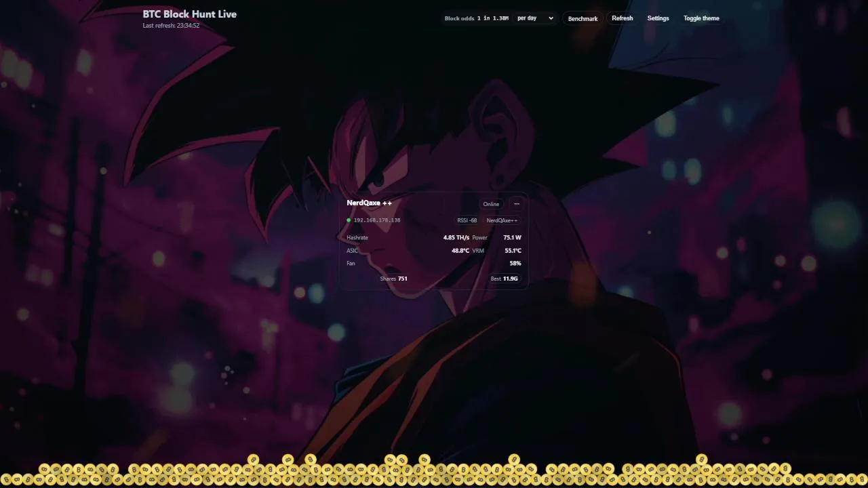
Task: Click the 48.8°C ASIC temperature value
Action: [x=460, y=251]
